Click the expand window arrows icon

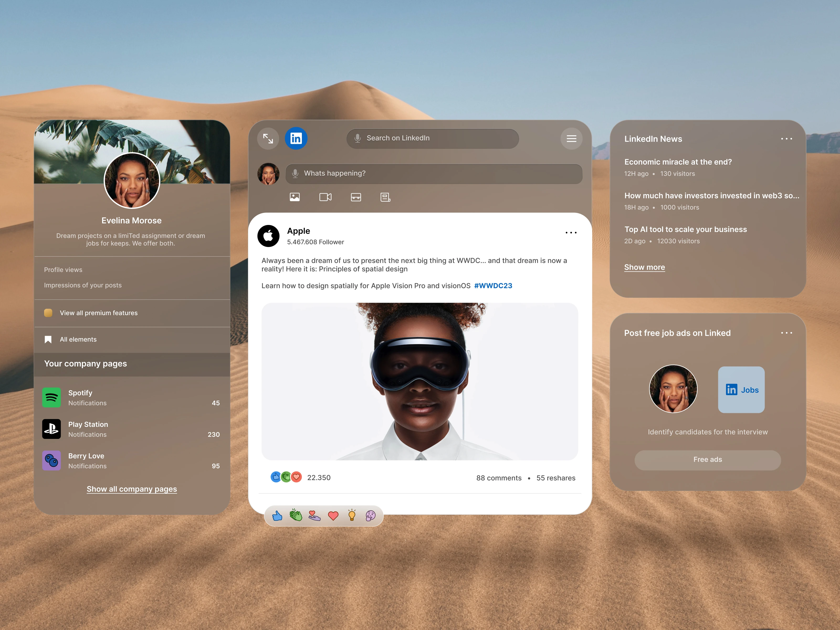click(x=268, y=139)
